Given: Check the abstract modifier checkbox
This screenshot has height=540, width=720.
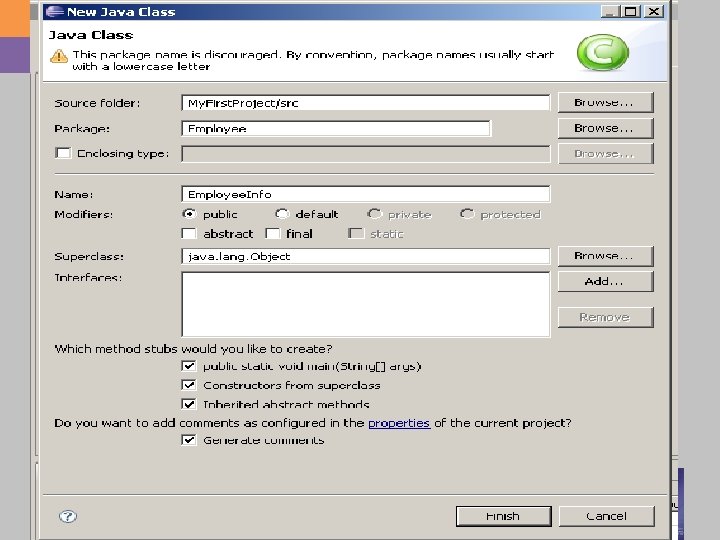Looking at the screenshot, I should coord(189,234).
